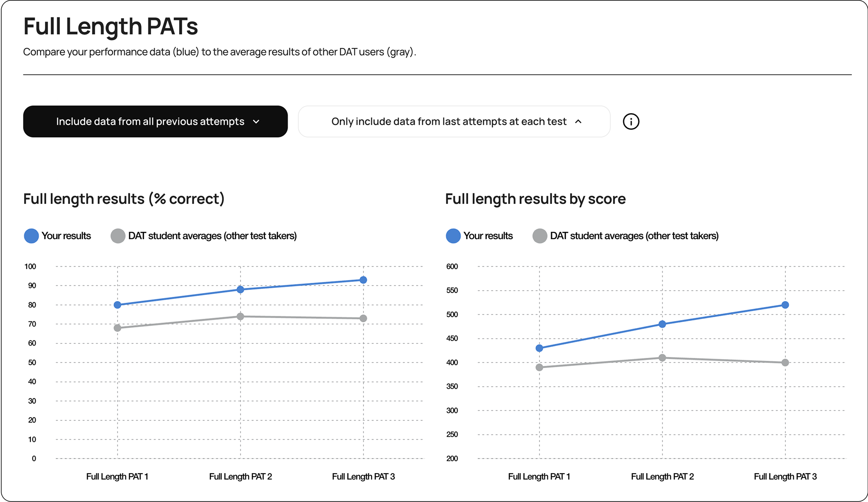The width and height of the screenshot is (868, 502).
Task: Click gray PAT 3 average point in score chart
Action: [x=785, y=363]
